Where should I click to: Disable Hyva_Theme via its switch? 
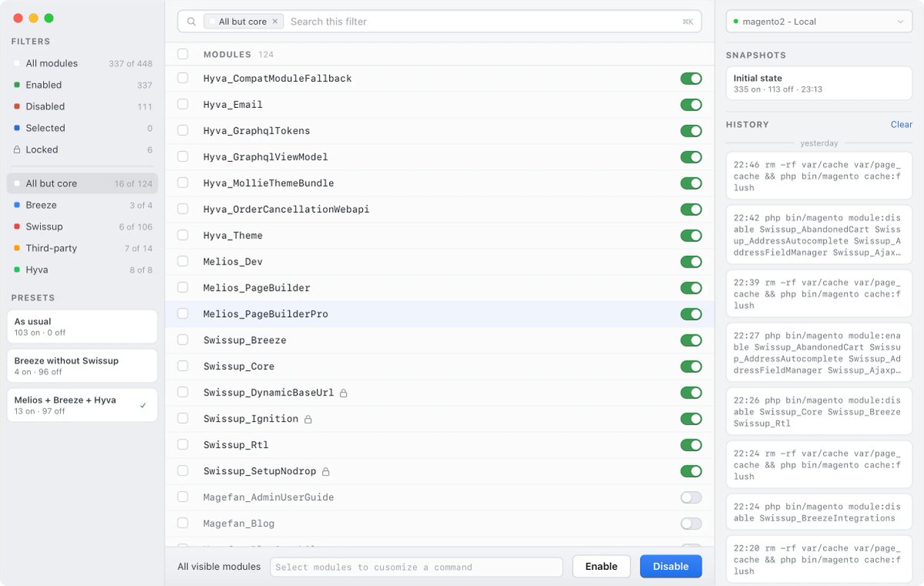pyautogui.click(x=690, y=236)
